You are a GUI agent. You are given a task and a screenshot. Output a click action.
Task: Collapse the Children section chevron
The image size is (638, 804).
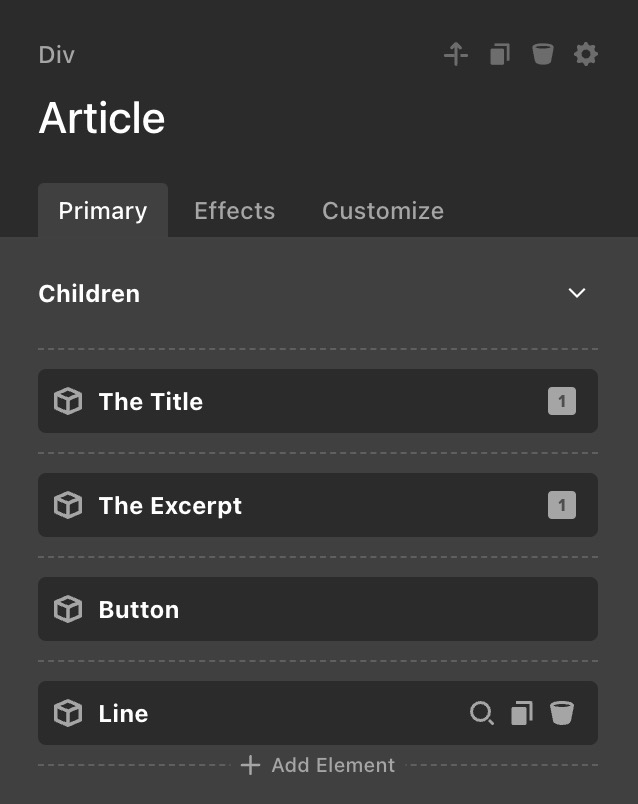pyautogui.click(x=577, y=293)
